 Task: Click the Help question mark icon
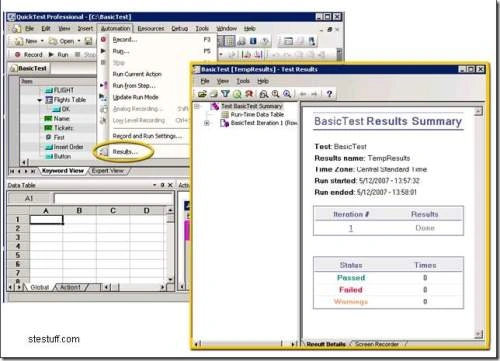329,94
